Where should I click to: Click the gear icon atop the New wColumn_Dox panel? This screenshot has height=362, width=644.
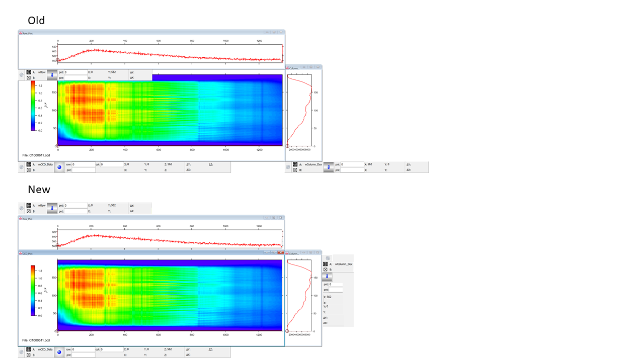[x=328, y=257]
